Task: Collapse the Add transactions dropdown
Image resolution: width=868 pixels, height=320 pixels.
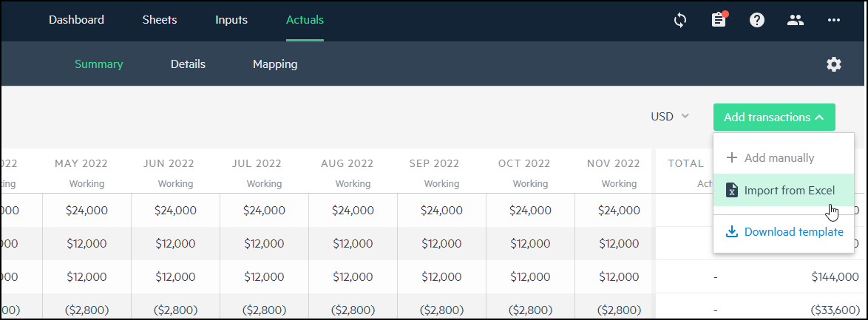Action: point(774,118)
